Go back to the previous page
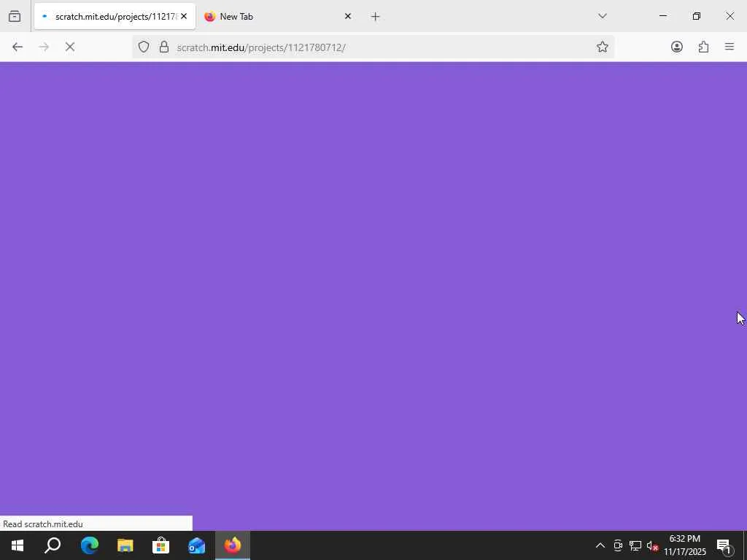This screenshot has width=747, height=560. point(18,47)
